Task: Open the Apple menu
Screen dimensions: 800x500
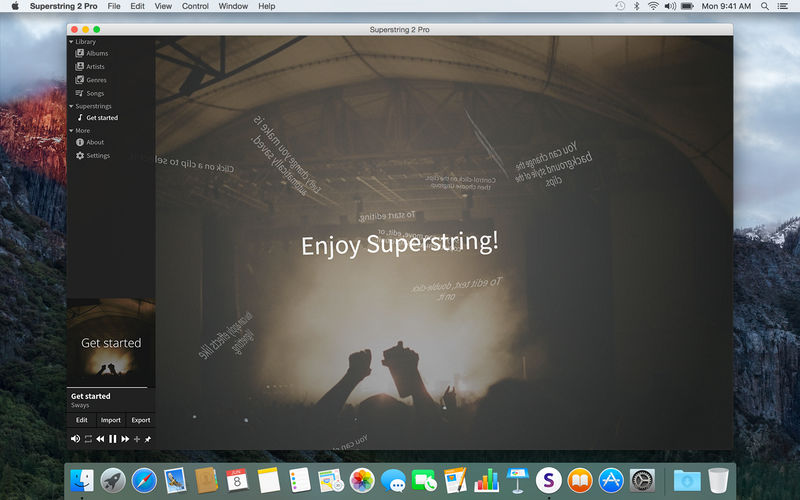Action: point(15,6)
